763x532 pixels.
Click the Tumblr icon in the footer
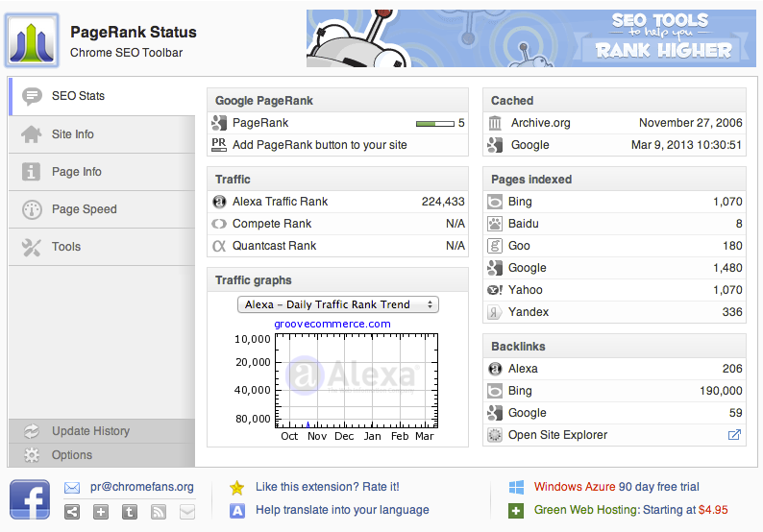click(130, 512)
